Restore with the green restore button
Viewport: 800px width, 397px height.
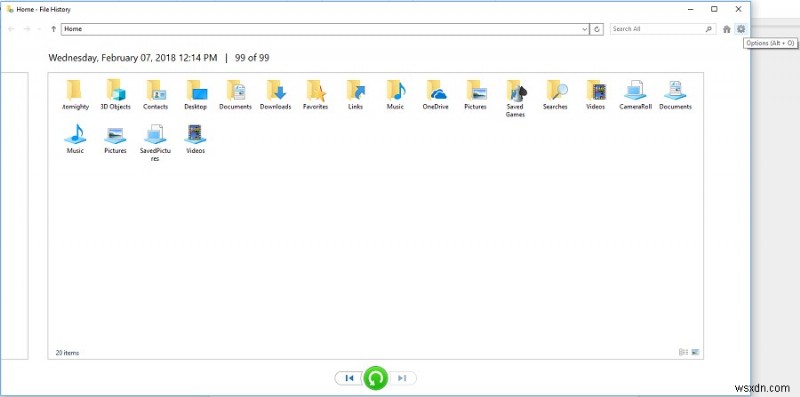tap(376, 378)
